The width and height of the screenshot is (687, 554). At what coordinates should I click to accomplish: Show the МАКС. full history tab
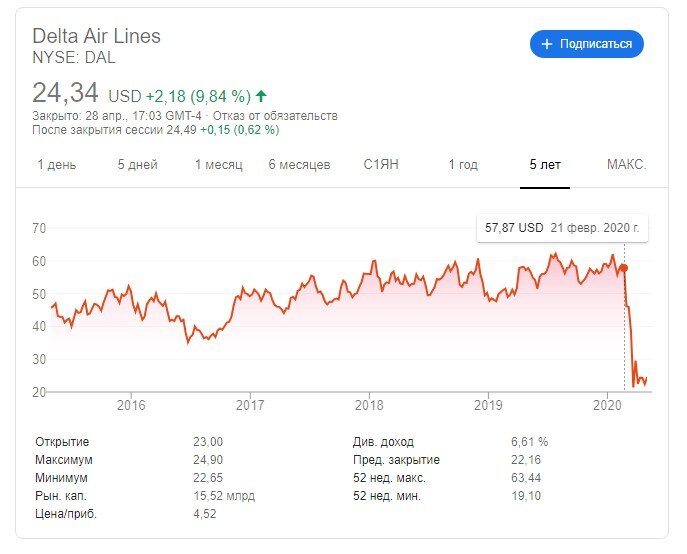tap(626, 165)
